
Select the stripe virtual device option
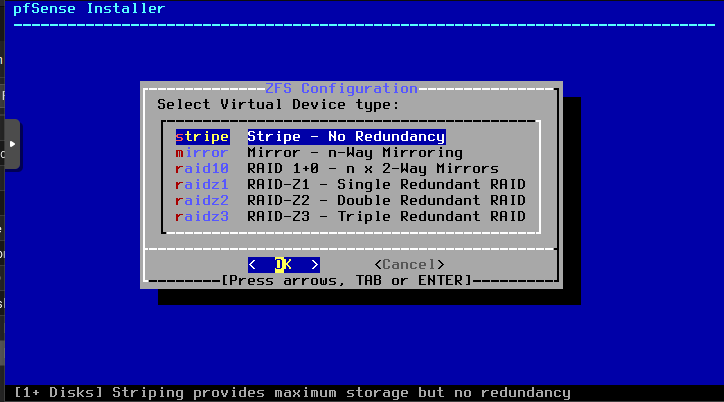[x=310, y=137]
